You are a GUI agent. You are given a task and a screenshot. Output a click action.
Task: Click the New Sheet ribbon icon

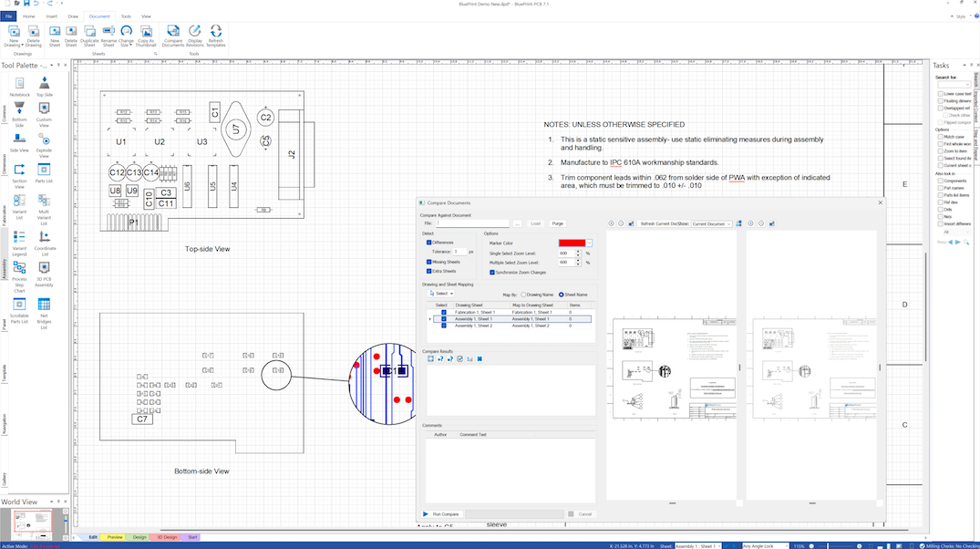point(55,36)
